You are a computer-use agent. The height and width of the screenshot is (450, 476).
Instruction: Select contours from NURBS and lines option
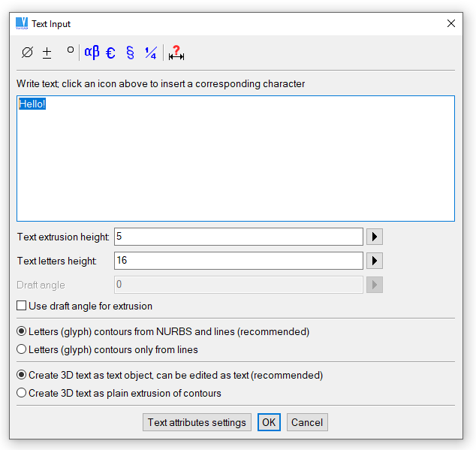(x=22, y=331)
